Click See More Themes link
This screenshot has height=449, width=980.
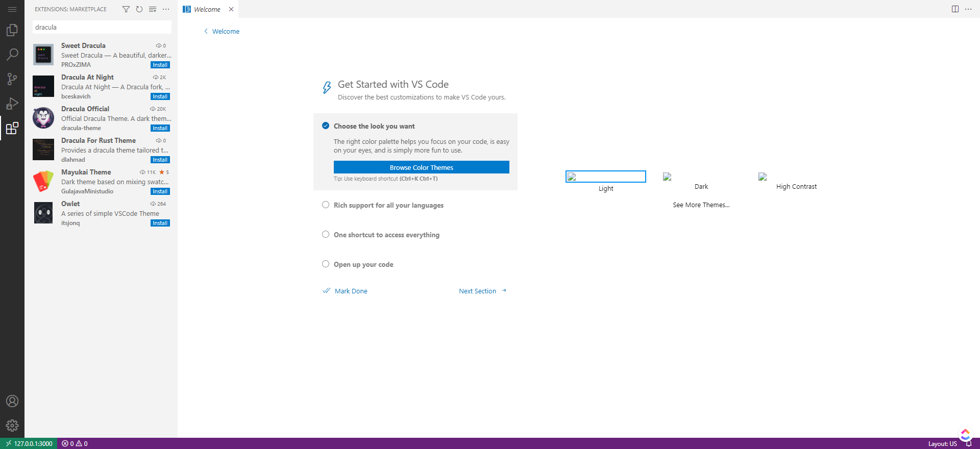[x=701, y=205]
